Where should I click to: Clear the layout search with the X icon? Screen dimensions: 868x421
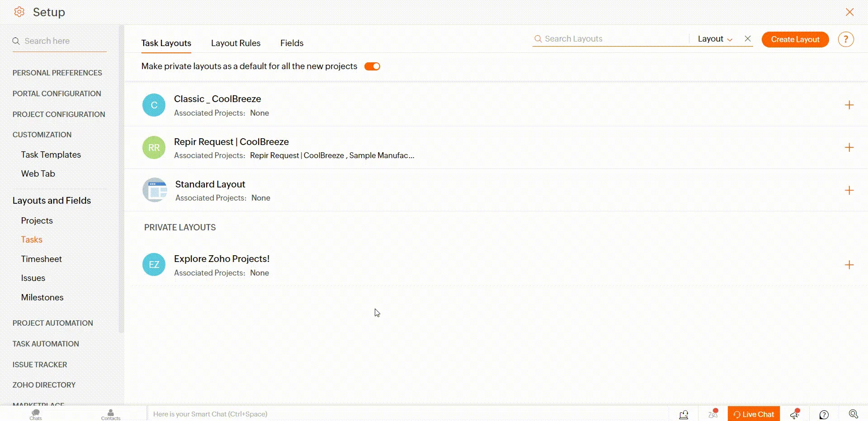748,39
